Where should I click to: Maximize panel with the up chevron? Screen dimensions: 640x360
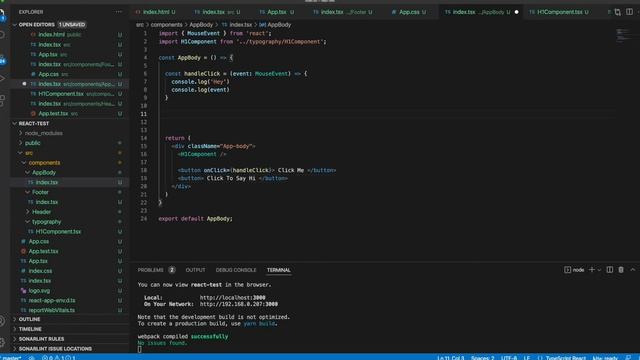coord(633,270)
